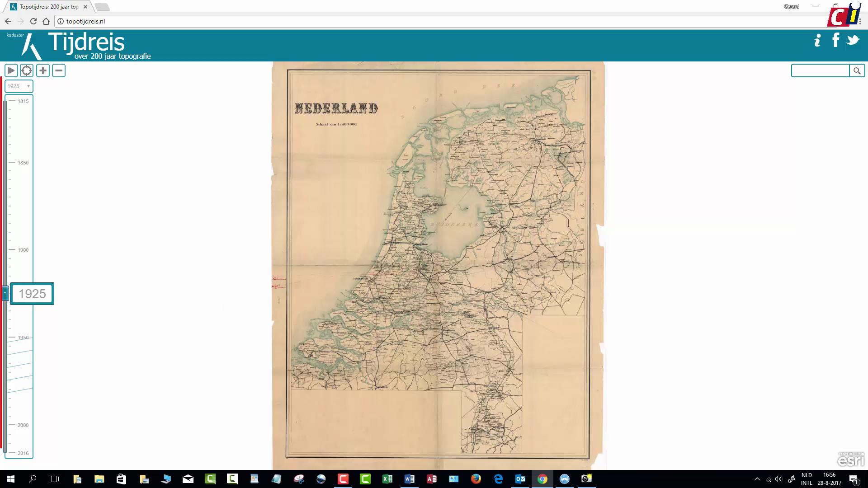Select the 1925 year marker on the timeline
Screen dimensions: 868x488
(32, 294)
